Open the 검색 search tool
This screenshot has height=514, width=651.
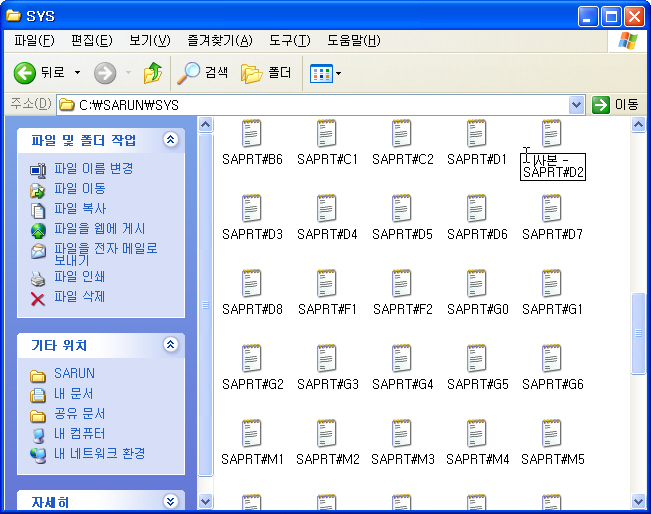point(203,73)
